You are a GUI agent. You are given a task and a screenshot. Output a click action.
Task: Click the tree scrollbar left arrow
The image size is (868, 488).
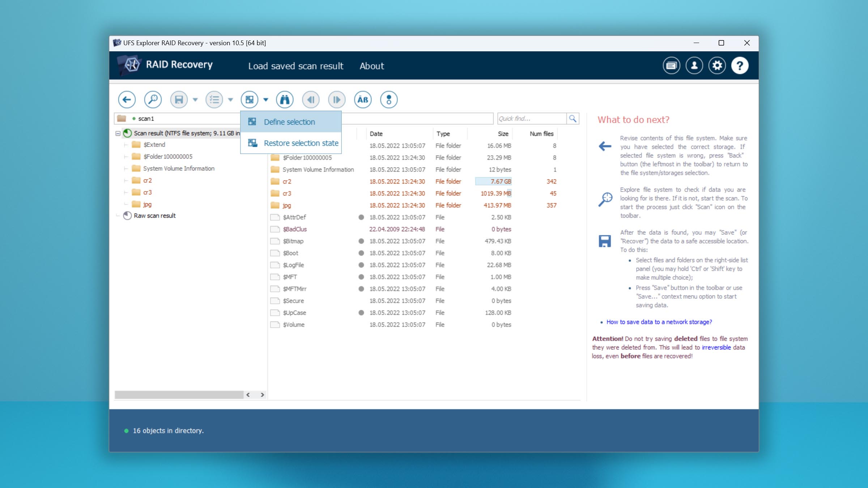(248, 395)
